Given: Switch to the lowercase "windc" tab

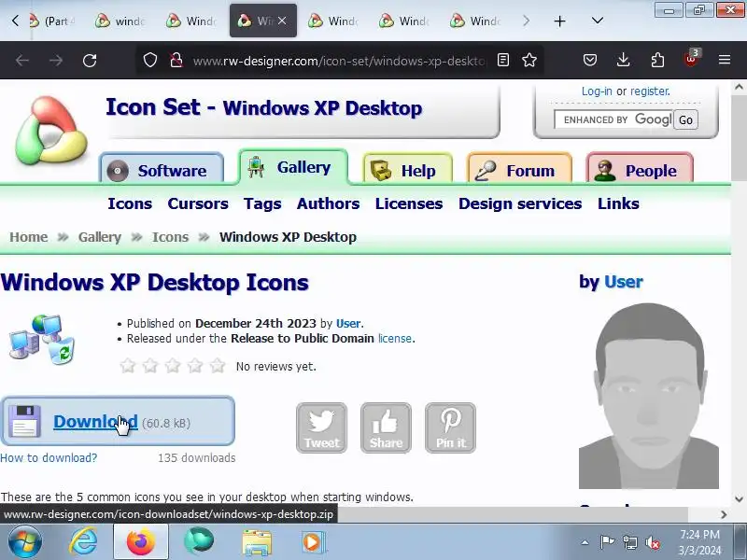Looking at the screenshot, I should tap(120, 21).
